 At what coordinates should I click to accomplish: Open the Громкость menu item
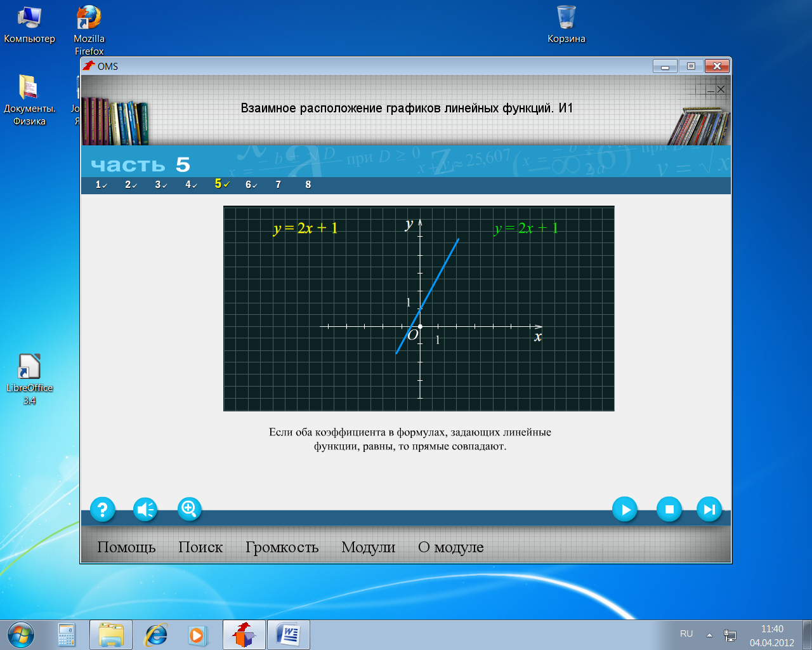click(x=282, y=547)
